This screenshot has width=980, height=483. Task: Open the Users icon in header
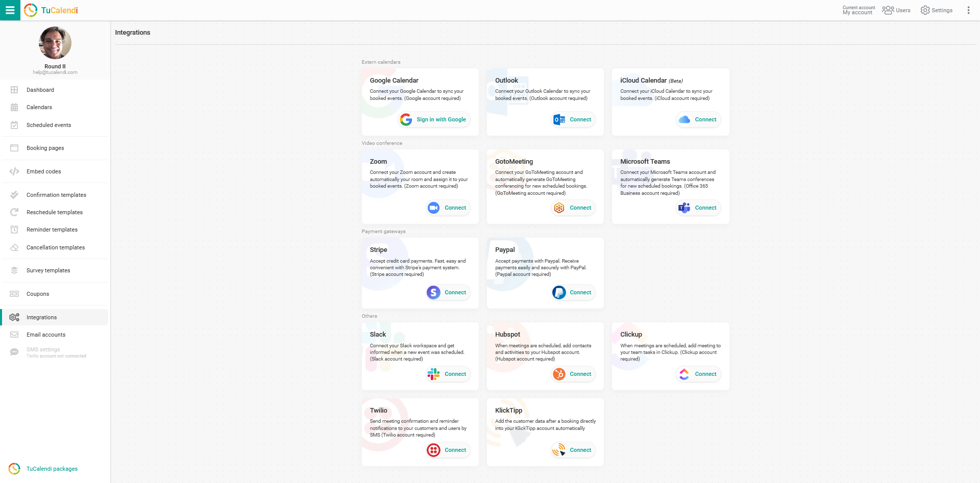pyautogui.click(x=888, y=10)
